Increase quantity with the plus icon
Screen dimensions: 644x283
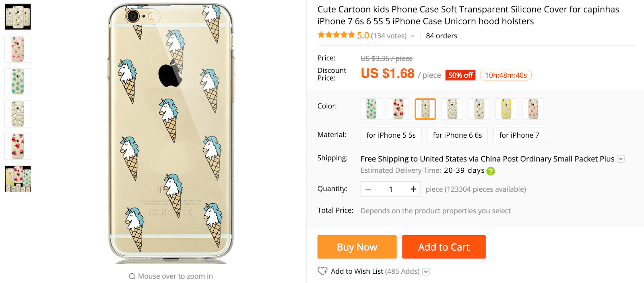[x=413, y=189]
